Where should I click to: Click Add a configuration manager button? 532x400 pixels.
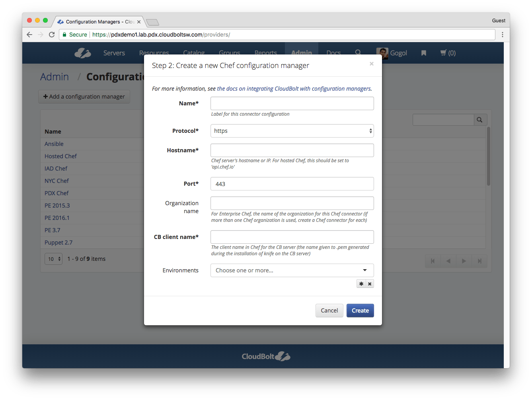(84, 97)
